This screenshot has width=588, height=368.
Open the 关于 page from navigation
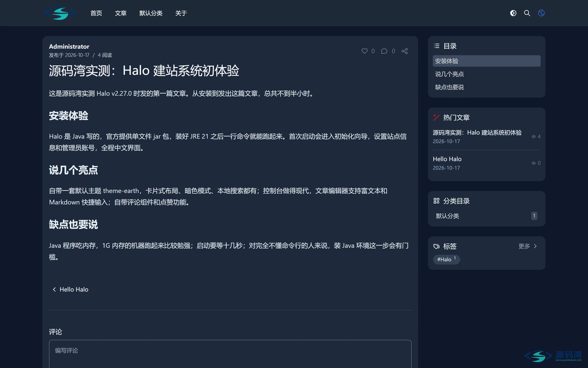coord(181,13)
